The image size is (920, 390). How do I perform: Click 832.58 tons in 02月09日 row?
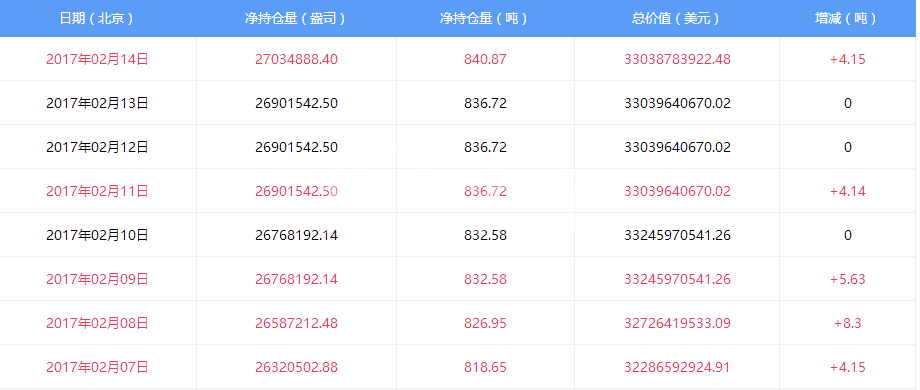tap(485, 279)
